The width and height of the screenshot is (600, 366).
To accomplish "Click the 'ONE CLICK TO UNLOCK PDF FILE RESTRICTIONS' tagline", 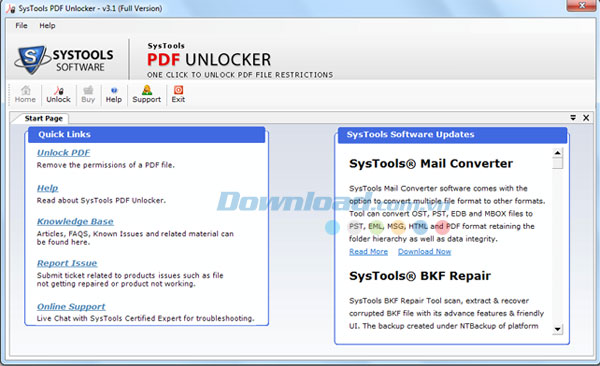I will click(x=240, y=75).
